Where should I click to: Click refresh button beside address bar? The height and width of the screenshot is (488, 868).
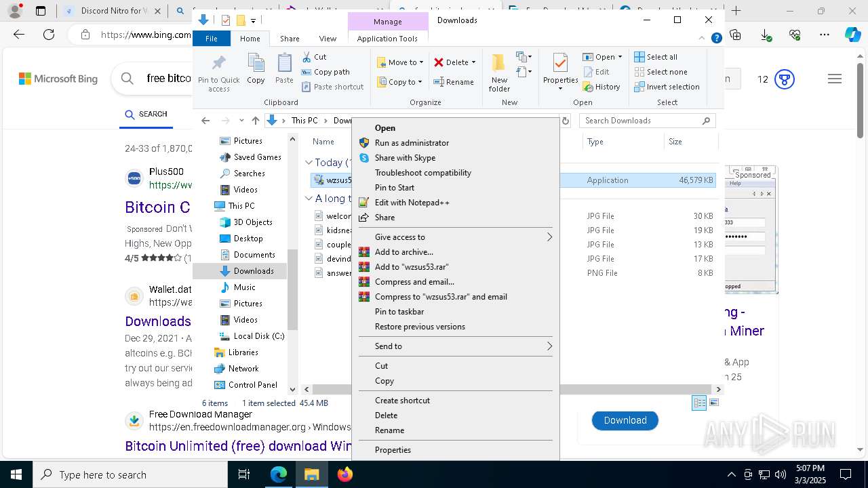[x=566, y=121]
